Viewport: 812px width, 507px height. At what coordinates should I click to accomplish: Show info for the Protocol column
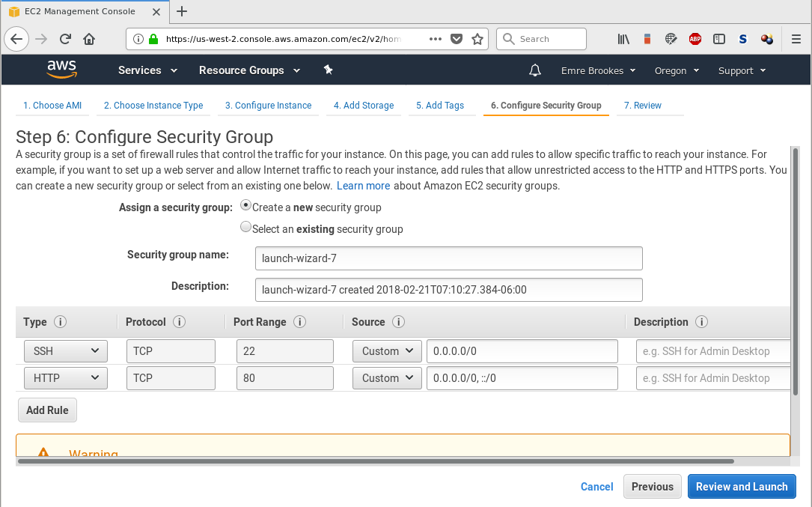(179, 322)
